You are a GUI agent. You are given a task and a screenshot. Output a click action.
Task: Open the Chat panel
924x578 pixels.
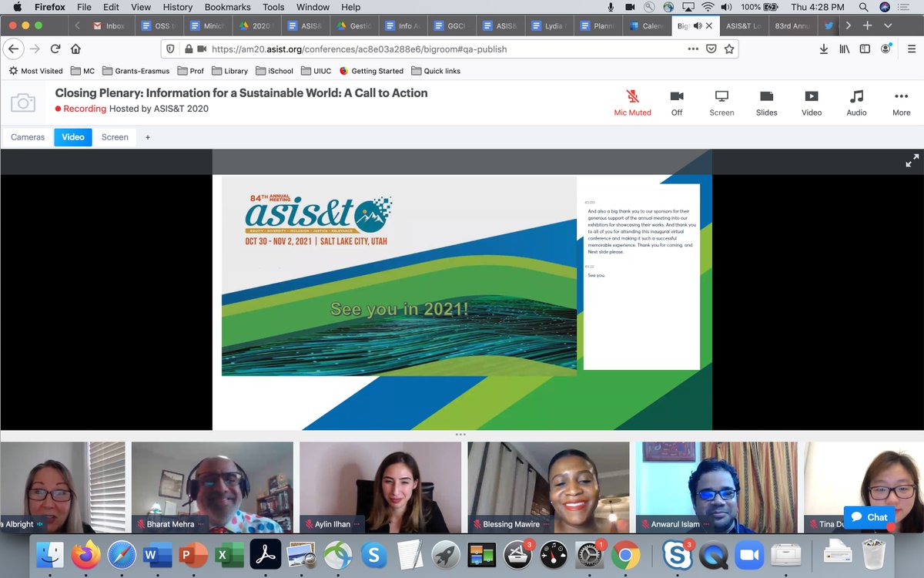869,517
